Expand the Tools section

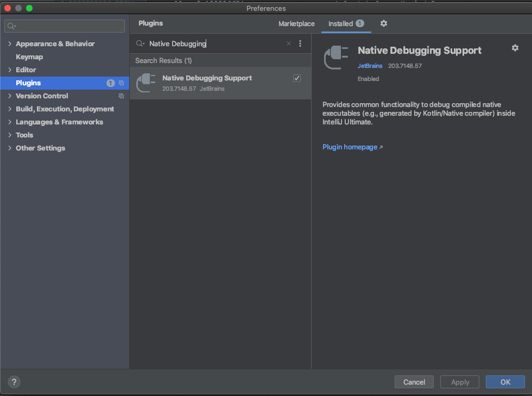tap(10, 135)
